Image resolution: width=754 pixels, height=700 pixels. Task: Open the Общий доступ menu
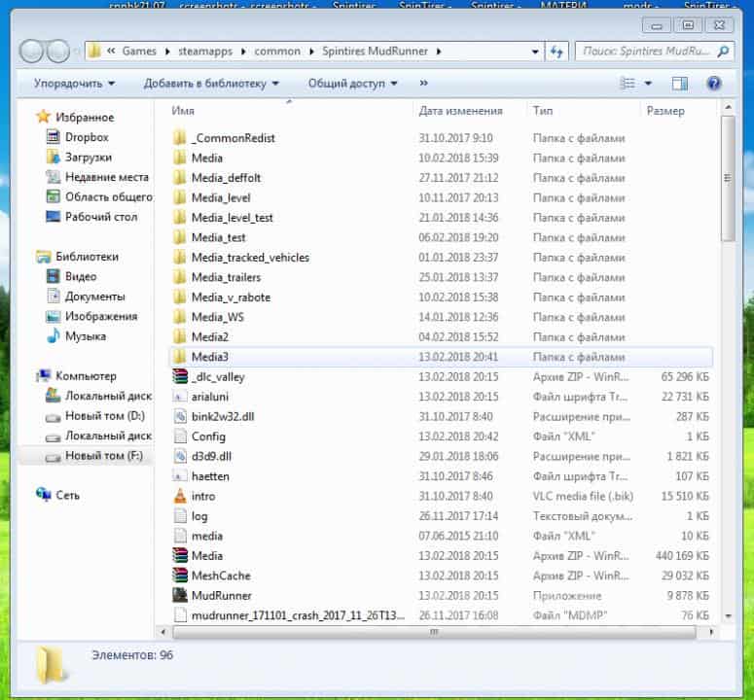pyautogui.click(x=352, y=84)
